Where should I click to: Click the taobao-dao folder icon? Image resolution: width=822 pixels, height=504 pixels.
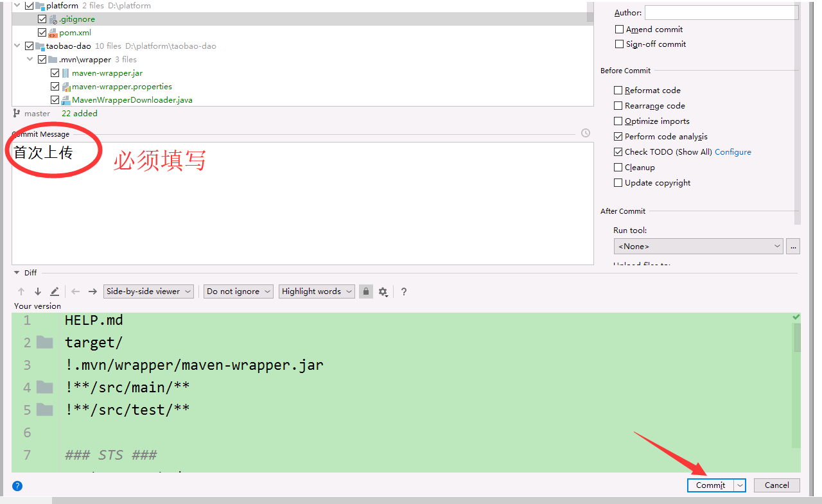point(40,46)
